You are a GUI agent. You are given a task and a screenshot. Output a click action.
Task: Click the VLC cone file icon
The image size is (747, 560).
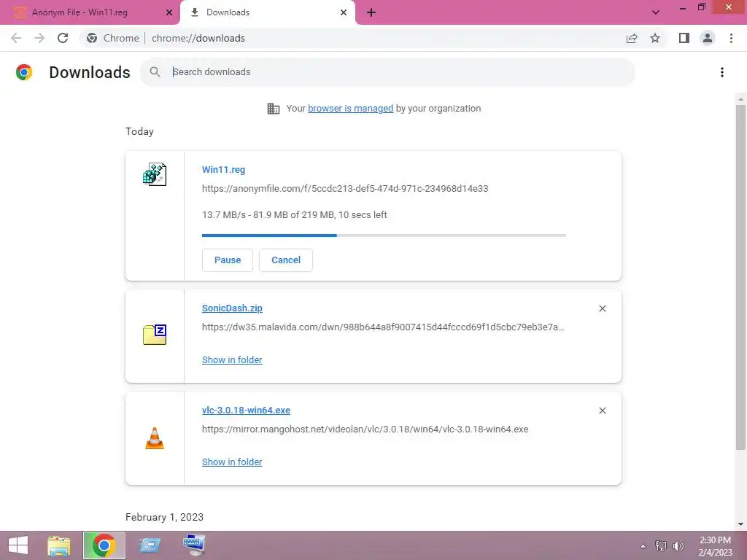155,438
